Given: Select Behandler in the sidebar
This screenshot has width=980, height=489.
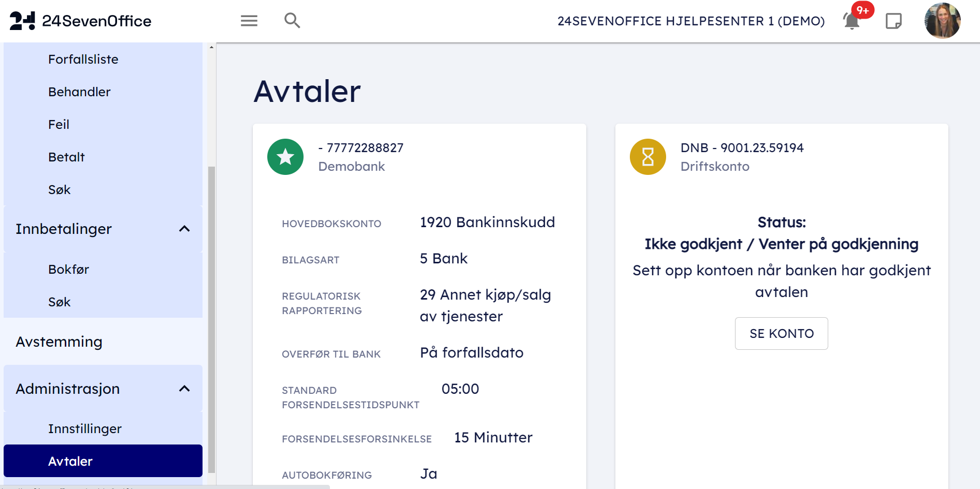Looking at the screenshot, I should (79, 92).
